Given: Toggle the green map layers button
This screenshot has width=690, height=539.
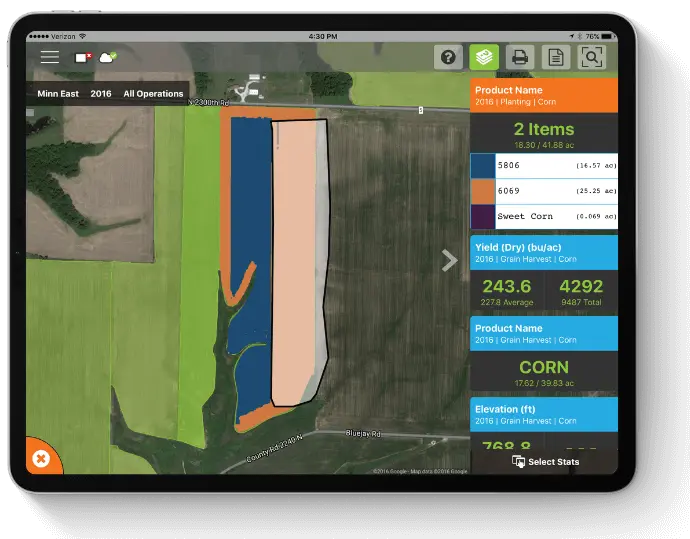Looking at the screenshot, I should coord(484,57).
